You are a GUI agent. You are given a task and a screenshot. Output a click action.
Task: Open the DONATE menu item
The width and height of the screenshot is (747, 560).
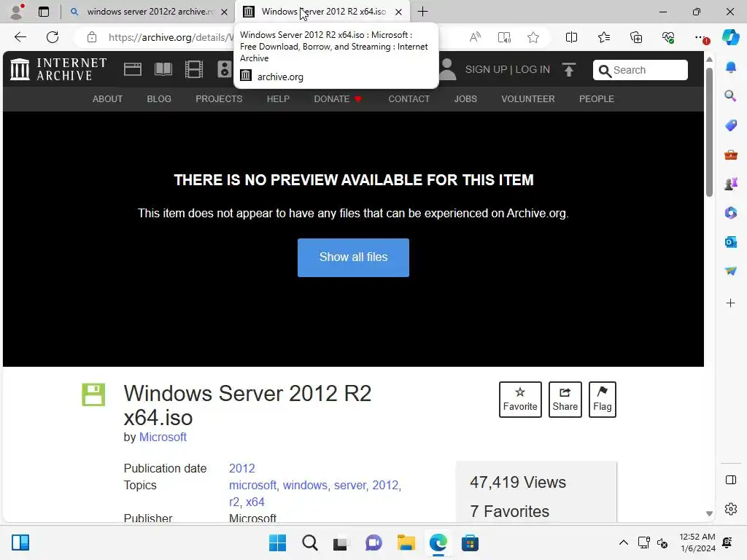pyautogui.click(x=338, y=99)
